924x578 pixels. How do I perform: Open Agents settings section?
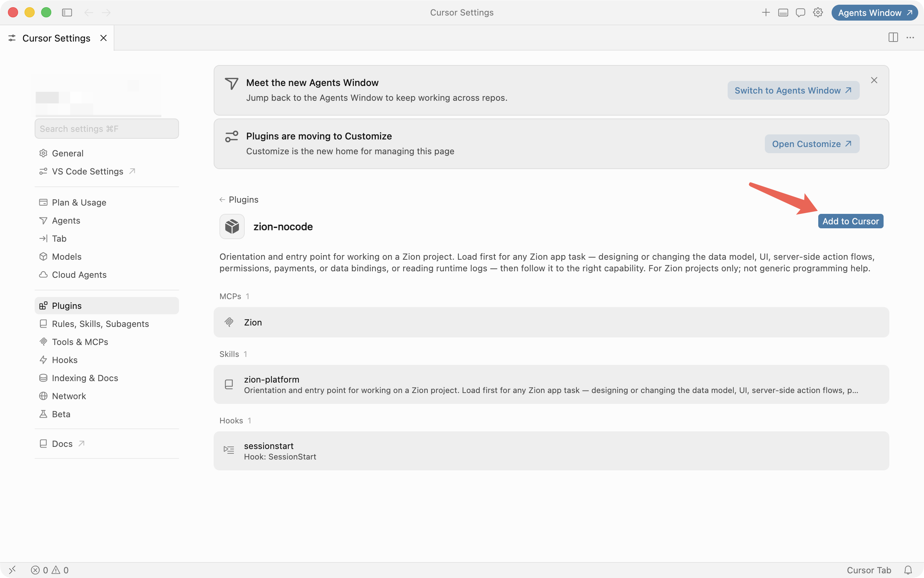click(106, 221)
